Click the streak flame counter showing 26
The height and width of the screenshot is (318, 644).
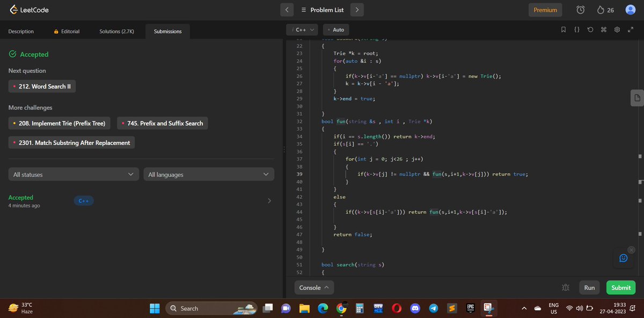(x=605, y=10)
